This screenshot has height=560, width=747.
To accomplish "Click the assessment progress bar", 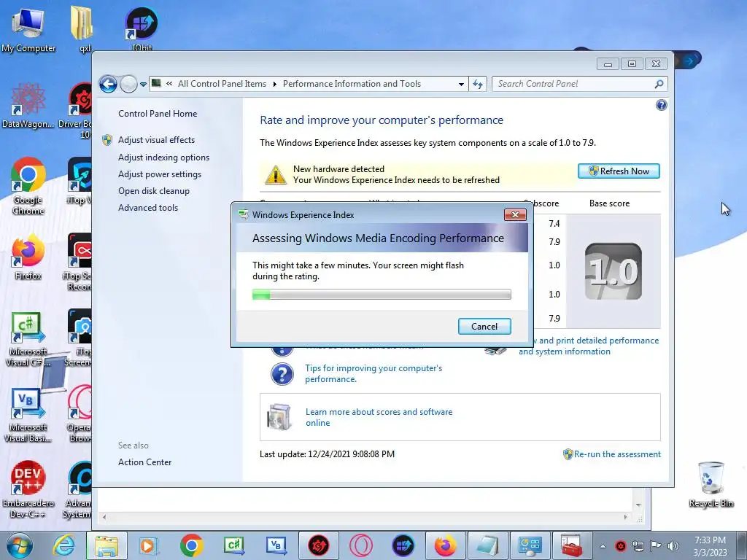I will [382, 295].
